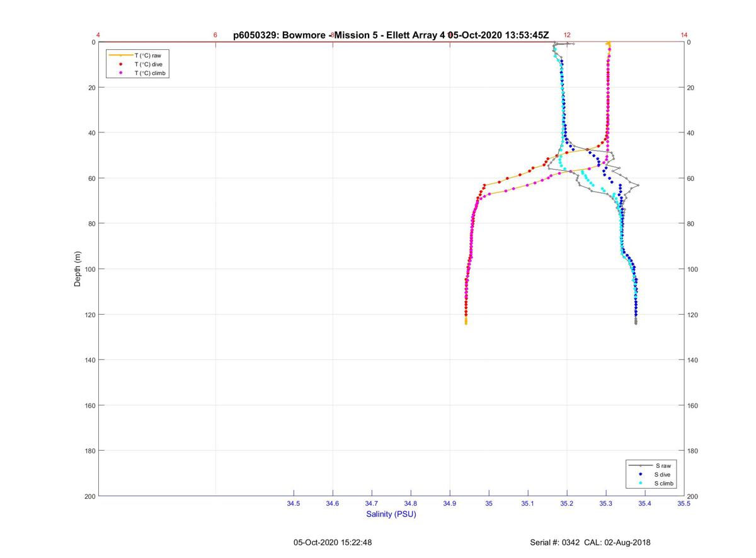Click the cyan dot marker for S climb legend

coord(641,483)
